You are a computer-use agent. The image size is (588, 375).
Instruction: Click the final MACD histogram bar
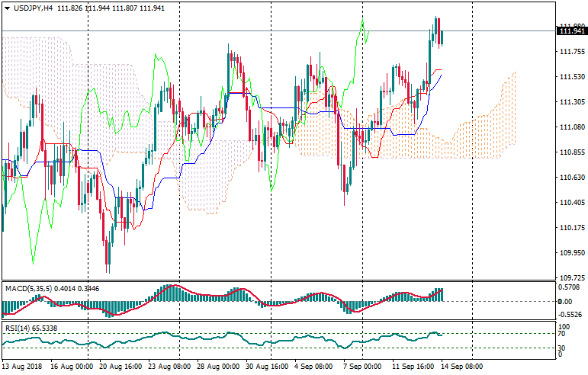tap(441, 294)
